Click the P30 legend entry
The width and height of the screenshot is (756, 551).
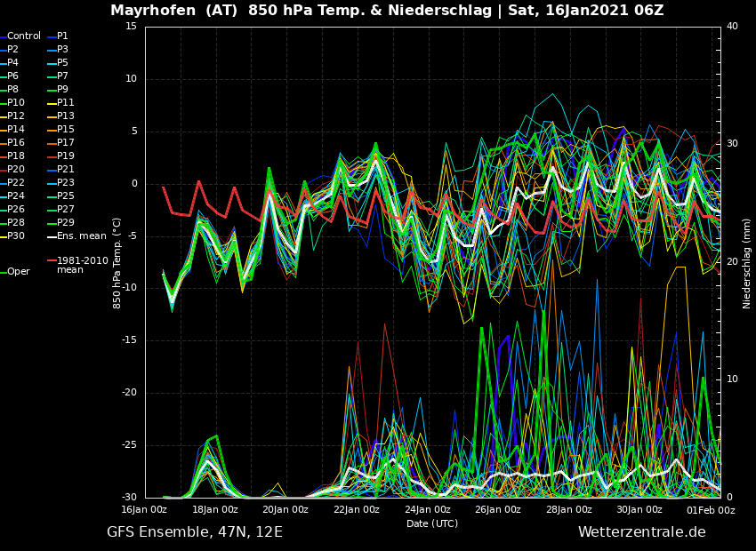click(x=16, y=236)
